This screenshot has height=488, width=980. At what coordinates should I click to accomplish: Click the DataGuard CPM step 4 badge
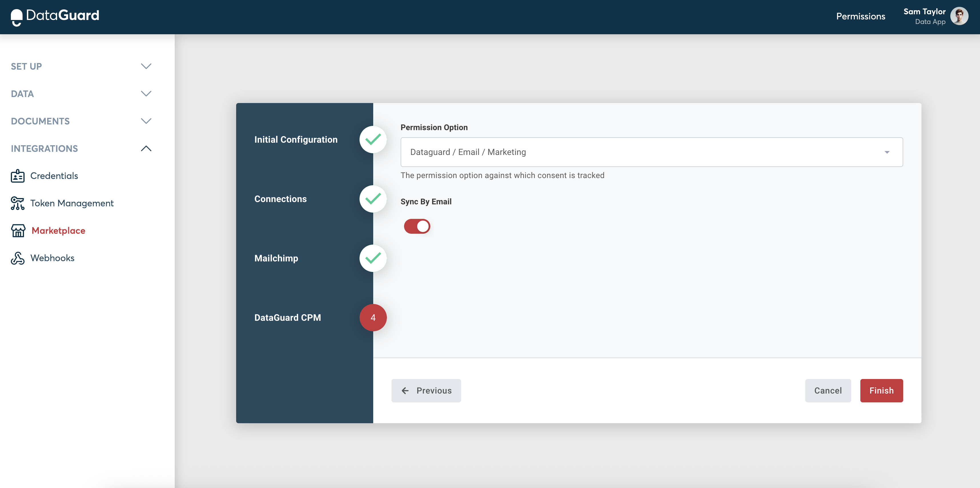click(373, 318)
